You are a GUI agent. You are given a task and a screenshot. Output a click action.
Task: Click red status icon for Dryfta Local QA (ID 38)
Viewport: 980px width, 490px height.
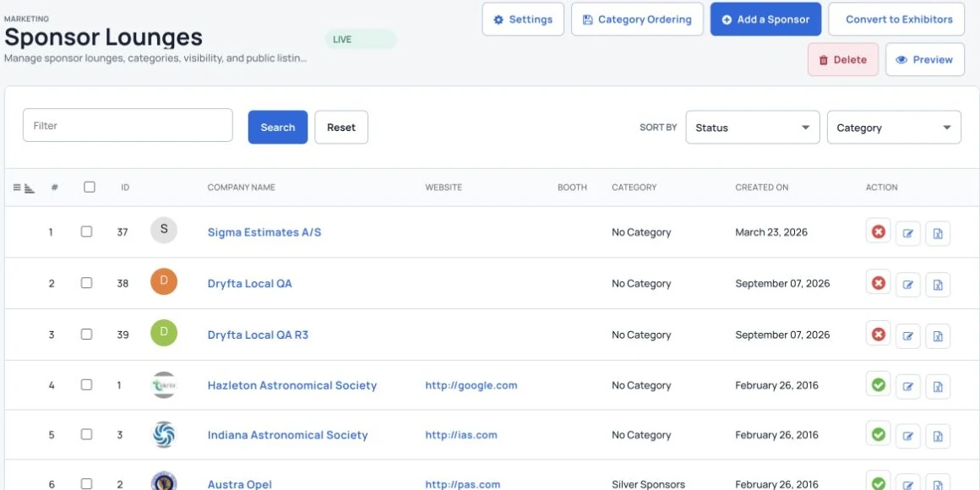pos(878,283)
